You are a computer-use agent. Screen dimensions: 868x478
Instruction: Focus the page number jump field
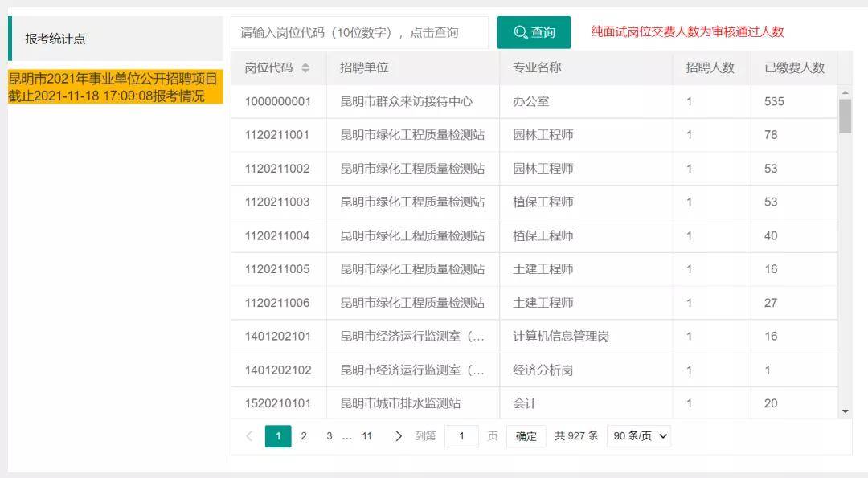461,436
